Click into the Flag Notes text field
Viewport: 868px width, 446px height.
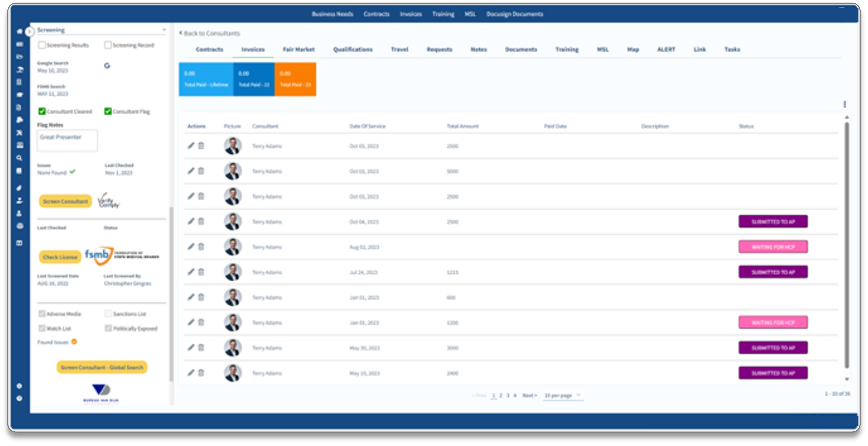67,141
